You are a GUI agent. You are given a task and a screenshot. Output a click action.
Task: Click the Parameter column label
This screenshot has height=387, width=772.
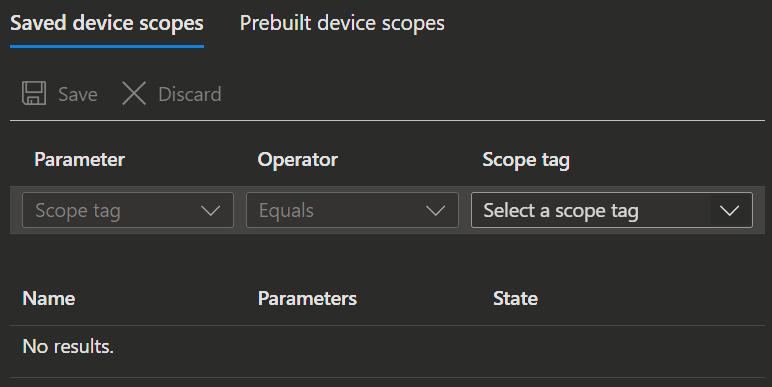tap(80, 160)
